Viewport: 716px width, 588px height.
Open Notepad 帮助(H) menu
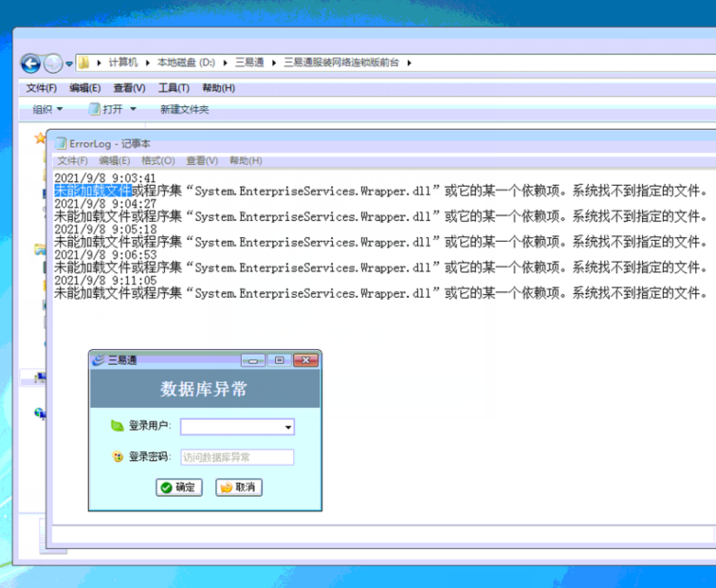point(246,160)
